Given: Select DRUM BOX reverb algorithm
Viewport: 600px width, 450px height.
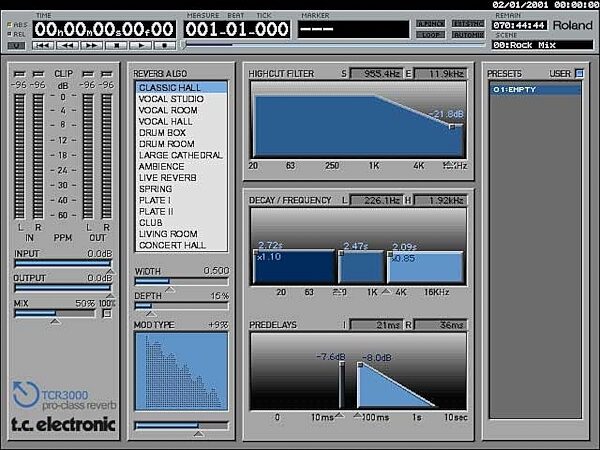Looking at the screenshot, I should (181, 132).
